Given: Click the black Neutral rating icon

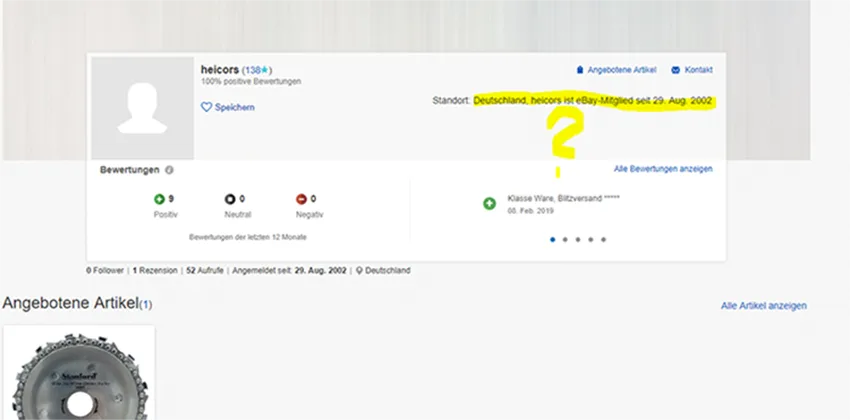Looking at the screenshot, I should (230, 199).
